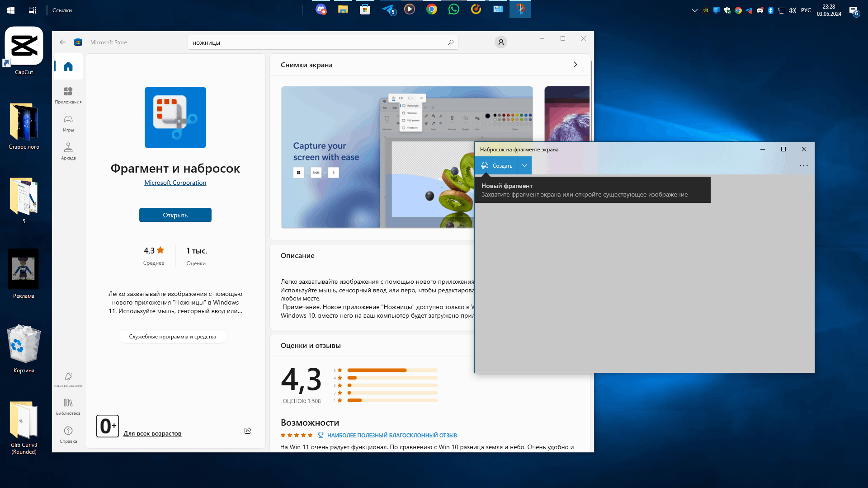Open the notification center icon

point(854,10)
